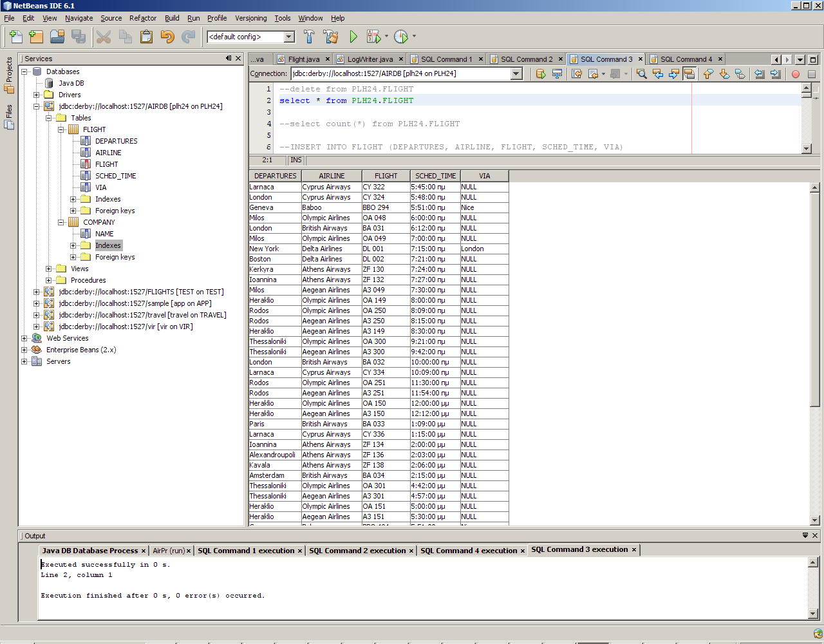
Task: Collapse the FLIGHT table node
Action: pos(61,129)
